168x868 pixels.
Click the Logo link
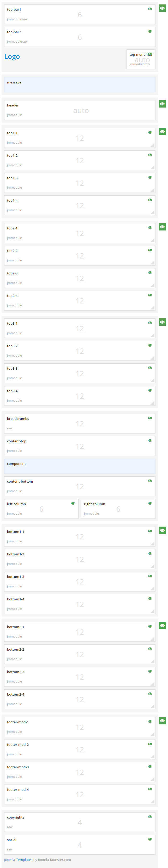tap(12, 56)
